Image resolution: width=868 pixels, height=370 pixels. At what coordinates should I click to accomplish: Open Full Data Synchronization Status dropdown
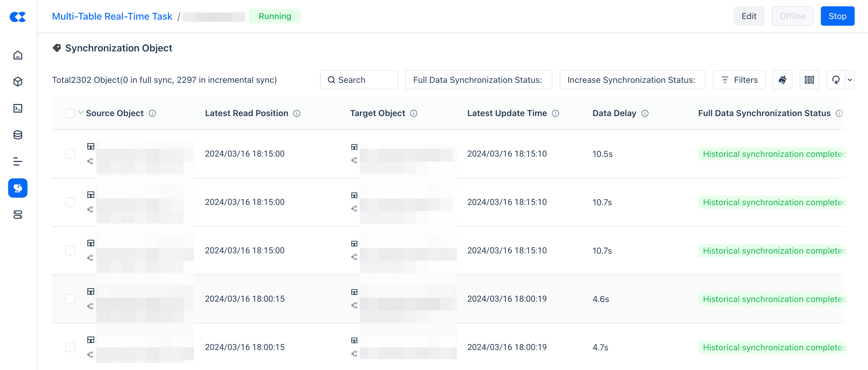pyautogui.click(x=478, y=80)
